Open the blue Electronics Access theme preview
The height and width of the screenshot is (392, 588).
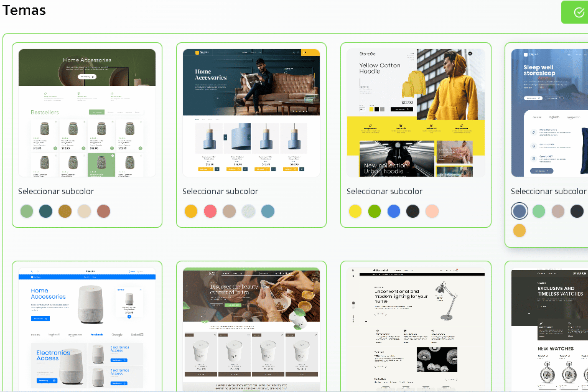point(87,329)
